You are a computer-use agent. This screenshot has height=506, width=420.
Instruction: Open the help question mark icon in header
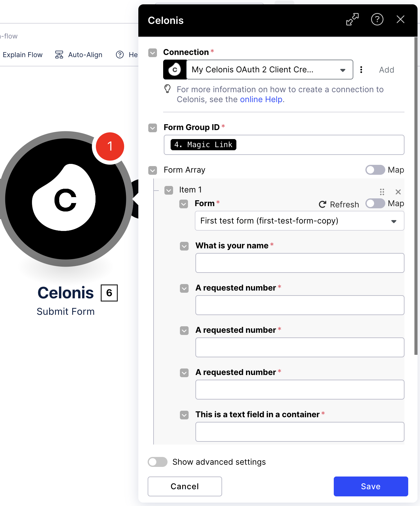tap(377, 20)
